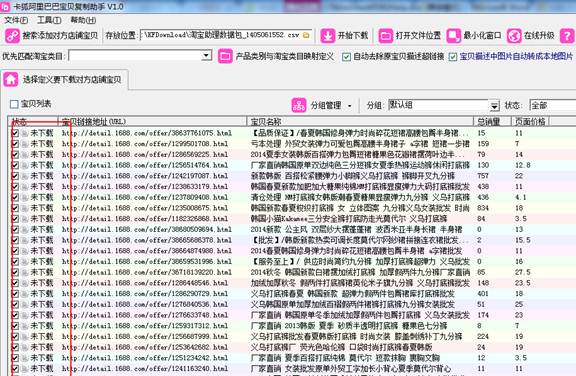Screen dimensions: 576x376
Task: Click URL ending 1276633748.html
Action: pyautogui.click(x=145, y=315)
